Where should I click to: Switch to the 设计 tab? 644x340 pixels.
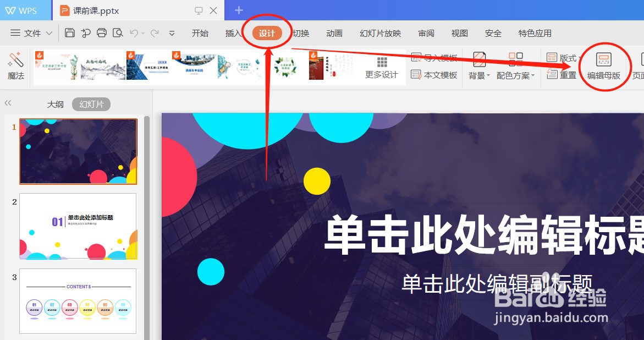267,33
